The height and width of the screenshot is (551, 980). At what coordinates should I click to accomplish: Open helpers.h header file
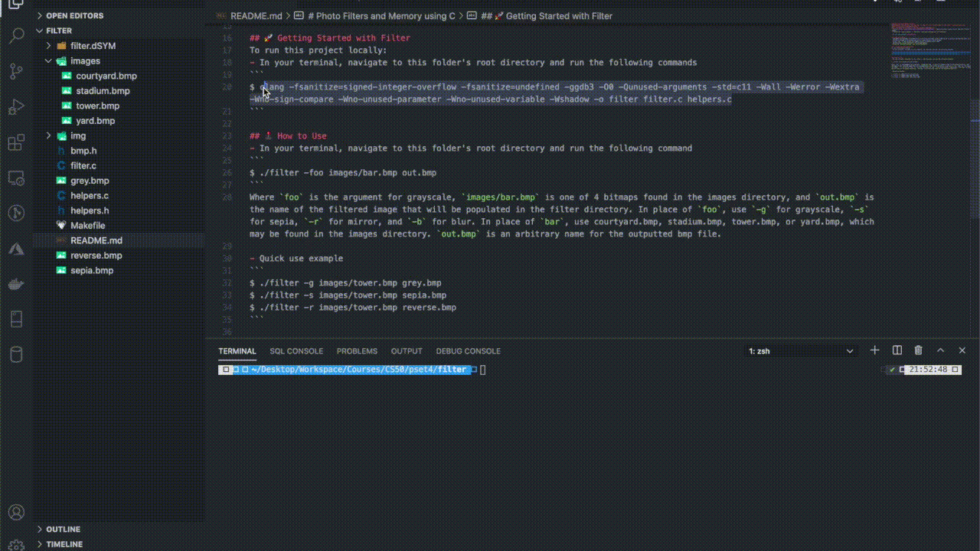pos(90,210)
